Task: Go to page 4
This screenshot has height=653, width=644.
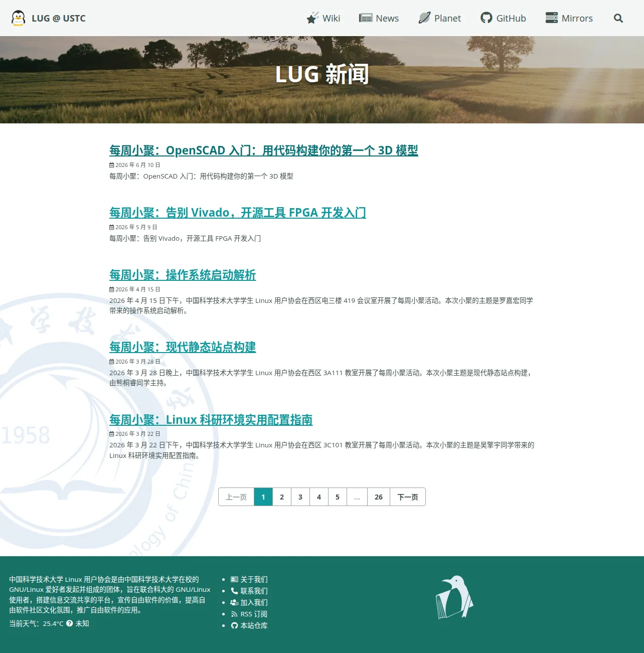Action: click(x=319, y=497)
